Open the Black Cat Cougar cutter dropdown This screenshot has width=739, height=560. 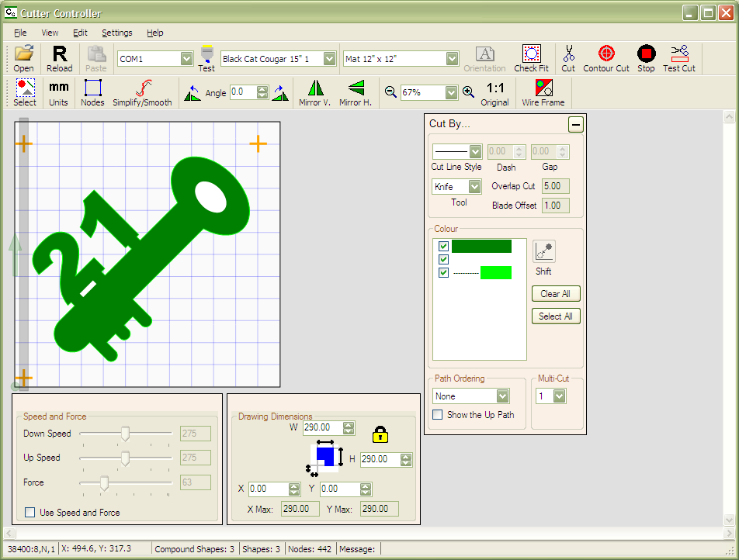pos(329,59)
